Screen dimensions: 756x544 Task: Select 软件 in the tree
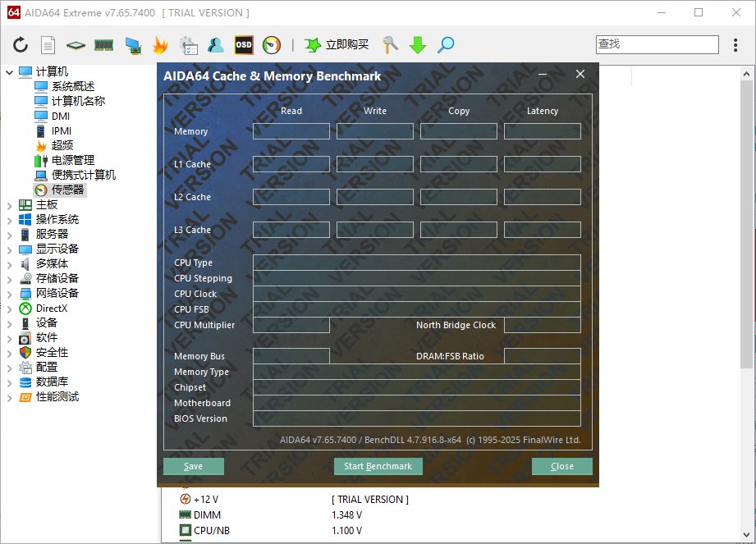[46, 338]
